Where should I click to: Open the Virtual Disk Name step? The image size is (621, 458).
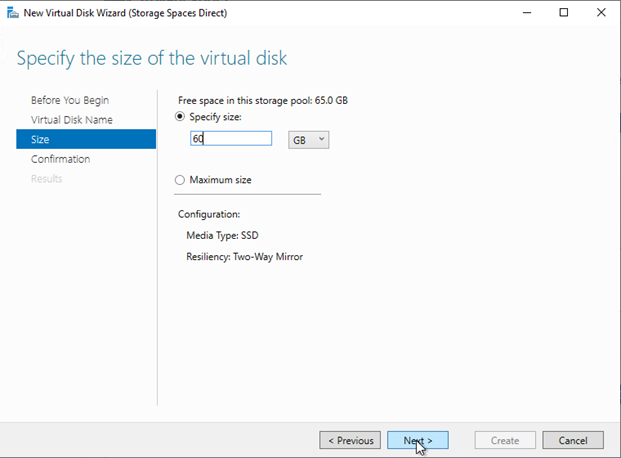72,120
